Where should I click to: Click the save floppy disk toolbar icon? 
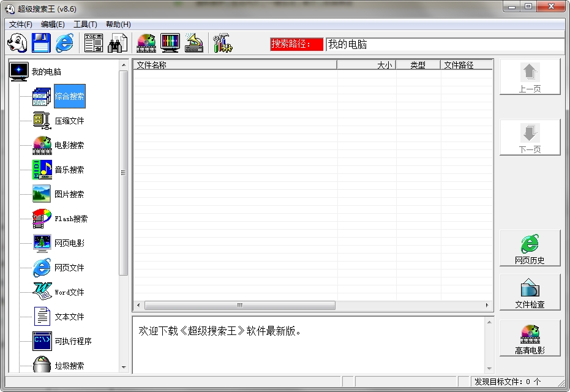pyautogui.click(x=40, y=42)
